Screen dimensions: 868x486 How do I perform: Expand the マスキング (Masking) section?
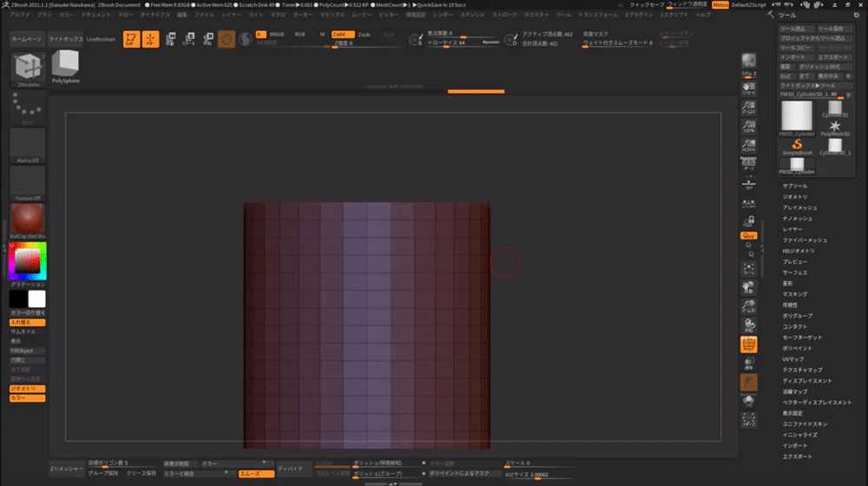(795, 294)
